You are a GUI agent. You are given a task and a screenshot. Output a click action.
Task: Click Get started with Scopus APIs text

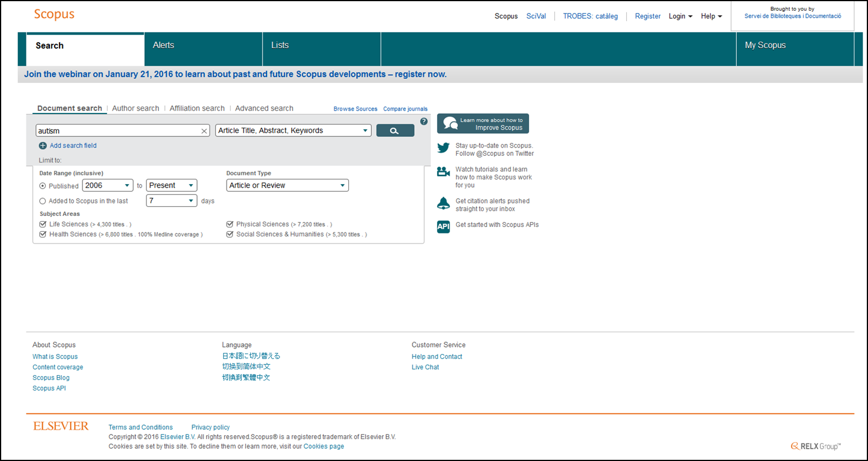pyautogui.click(x=497, y=225)
